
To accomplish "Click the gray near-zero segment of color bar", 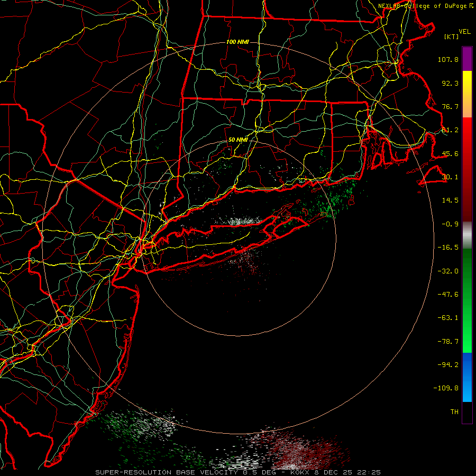I will click(x=467, y=235).
